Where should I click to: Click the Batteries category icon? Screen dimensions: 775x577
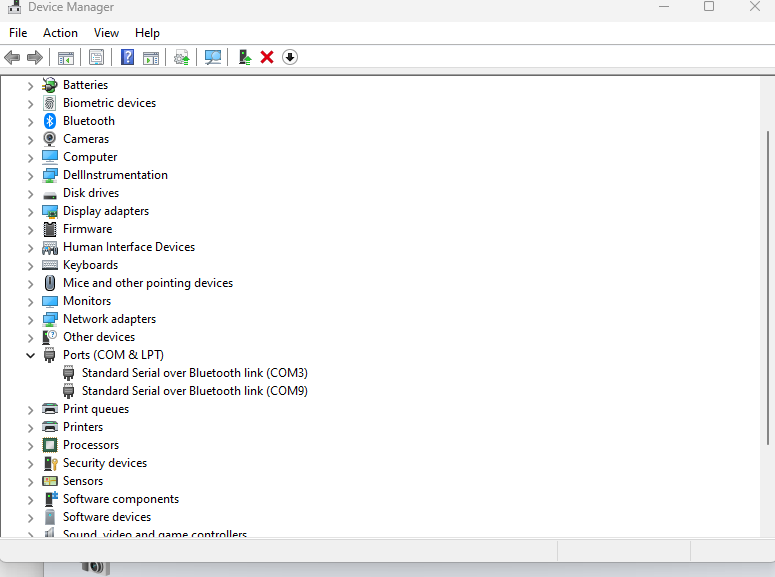[49, 85]
